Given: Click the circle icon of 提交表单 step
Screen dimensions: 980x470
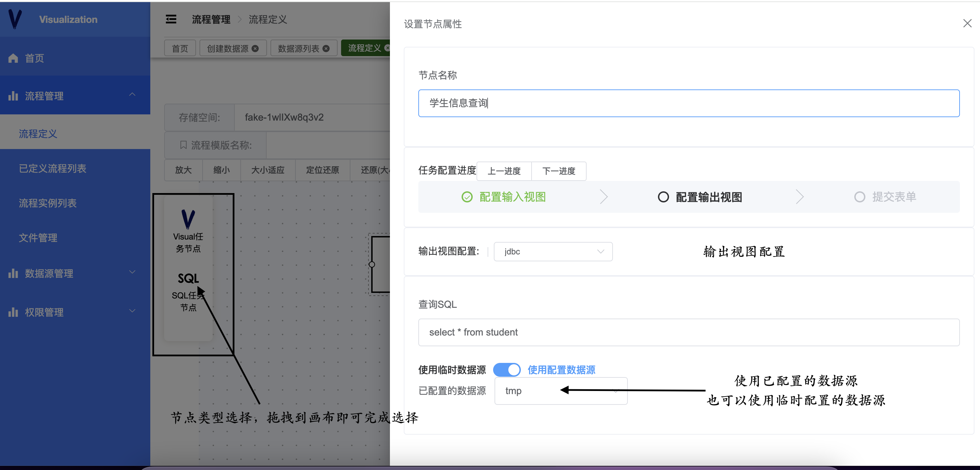Looking at the screenshot, I should pyautogui.click(x=860, y=197).
